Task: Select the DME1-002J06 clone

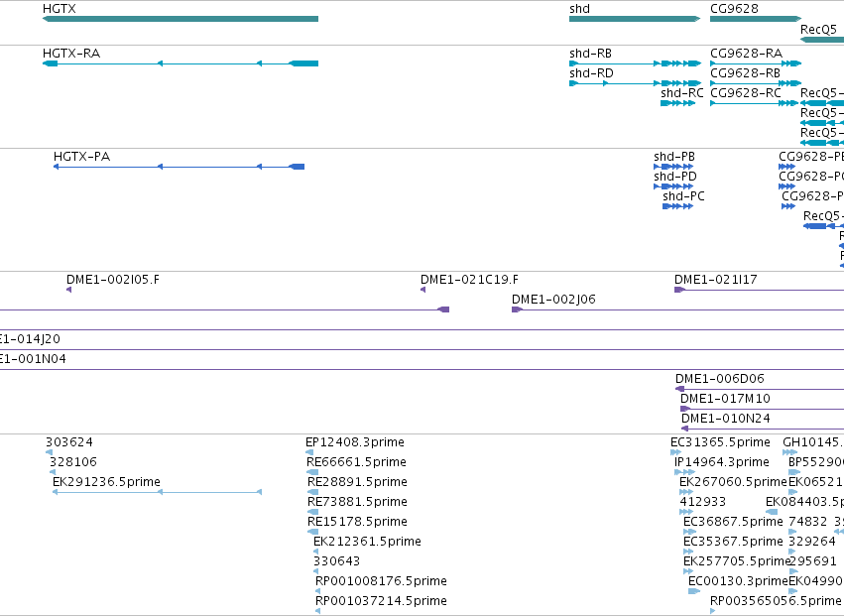Action: pyautogui.click(x=677, y=309)
